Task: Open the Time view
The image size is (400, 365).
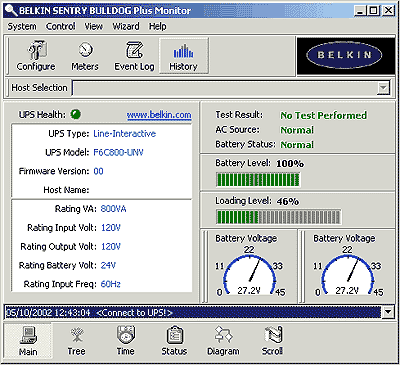Action: [x=125, y=341]
